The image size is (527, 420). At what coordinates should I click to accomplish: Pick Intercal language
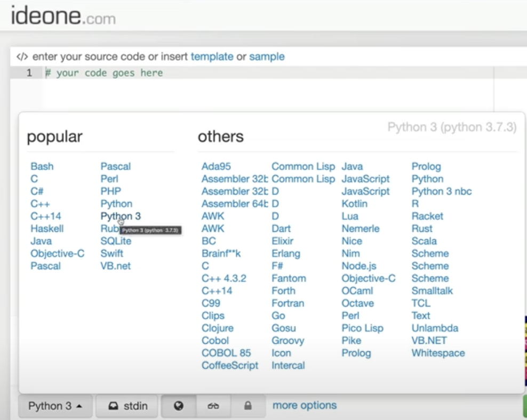point(288,365)
